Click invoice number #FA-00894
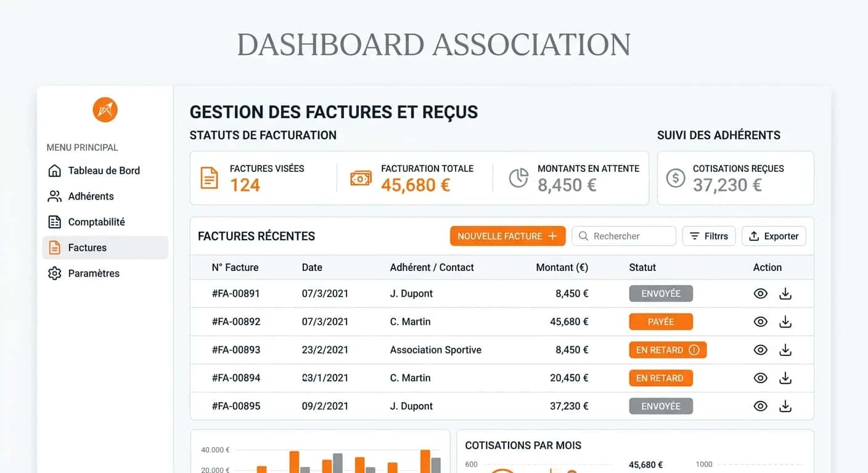Screen dimensions: 868x473 pyautogui.click(x=236, y=378)
